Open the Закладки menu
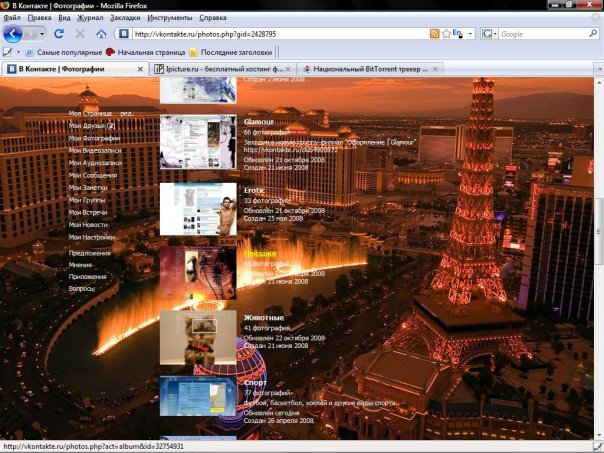This screenshot has height=453, width=604. click(125, 18)
